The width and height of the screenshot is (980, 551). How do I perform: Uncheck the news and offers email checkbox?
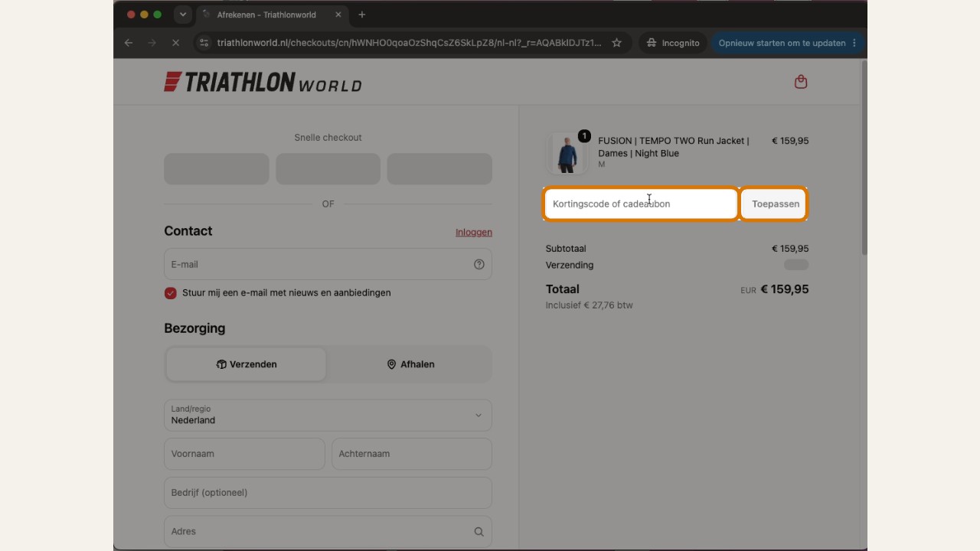coord(170,293)
